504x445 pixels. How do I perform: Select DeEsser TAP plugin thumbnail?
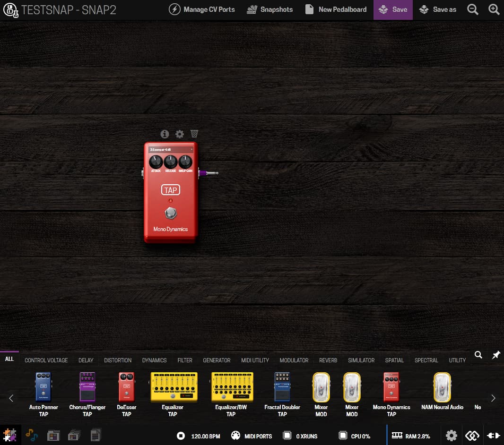[126, 387]
